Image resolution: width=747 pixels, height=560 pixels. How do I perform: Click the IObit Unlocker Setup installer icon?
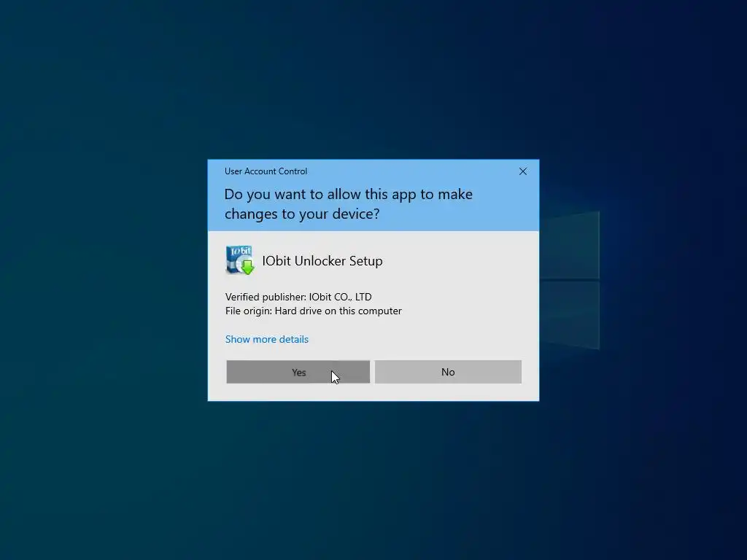239,260
